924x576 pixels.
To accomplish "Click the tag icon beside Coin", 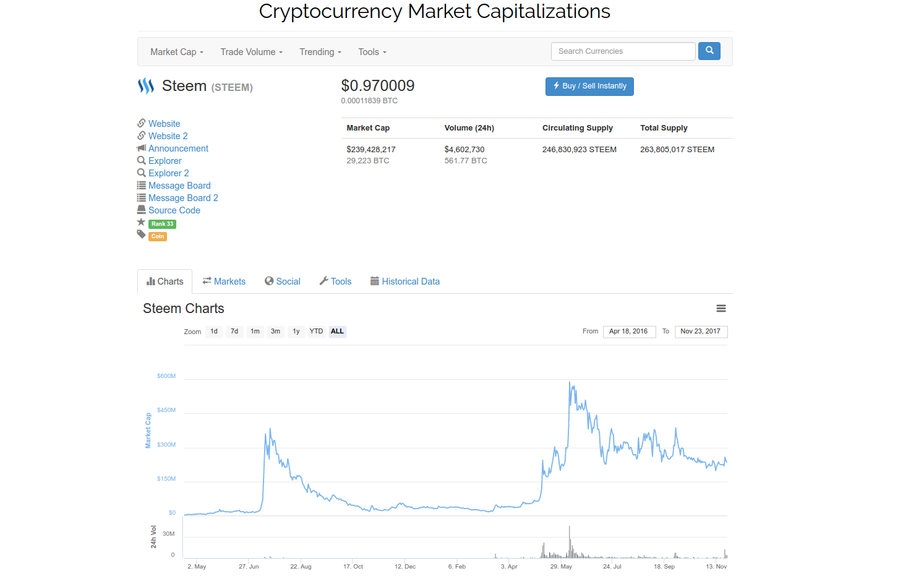I will pos(141,234).
